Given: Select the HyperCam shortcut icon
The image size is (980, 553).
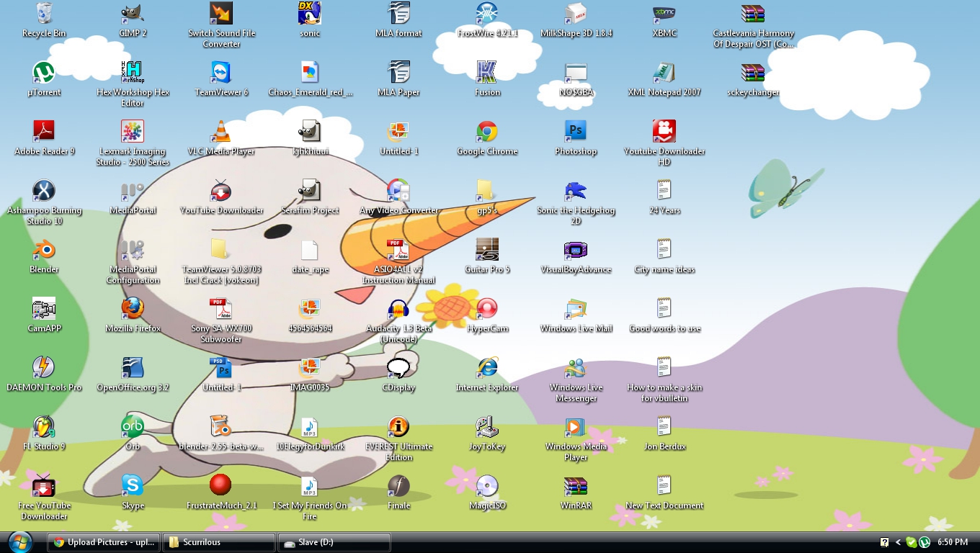Looking at the screenshot, I should (487, 308).
